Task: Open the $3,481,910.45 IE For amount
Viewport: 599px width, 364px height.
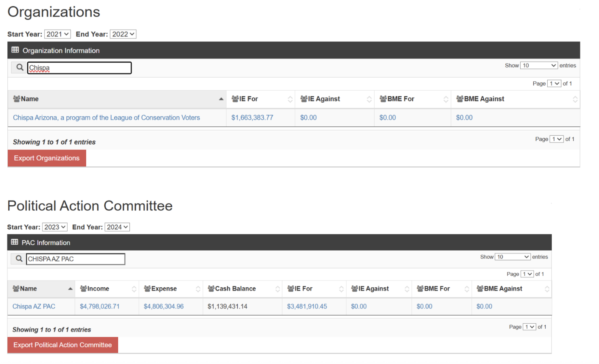Action: tap(307, 306)
